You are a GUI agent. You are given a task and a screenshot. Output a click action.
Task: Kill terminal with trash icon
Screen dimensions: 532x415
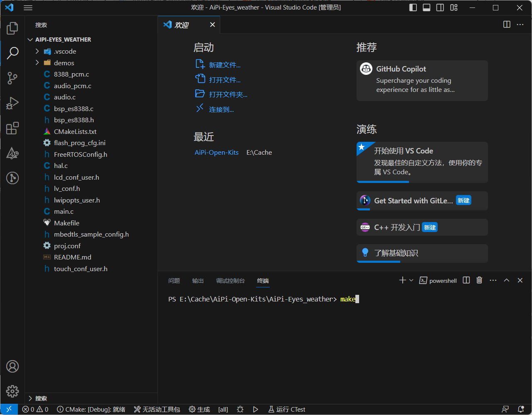(479, 280)
